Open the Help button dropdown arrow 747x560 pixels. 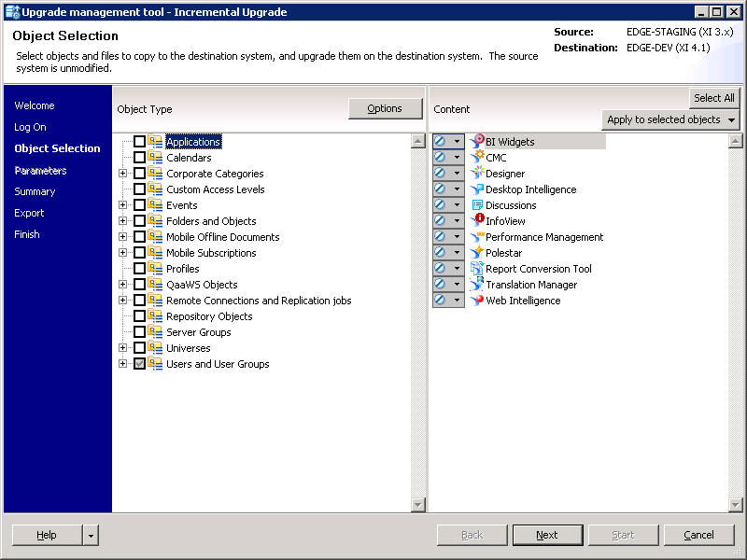click(91, 535)
